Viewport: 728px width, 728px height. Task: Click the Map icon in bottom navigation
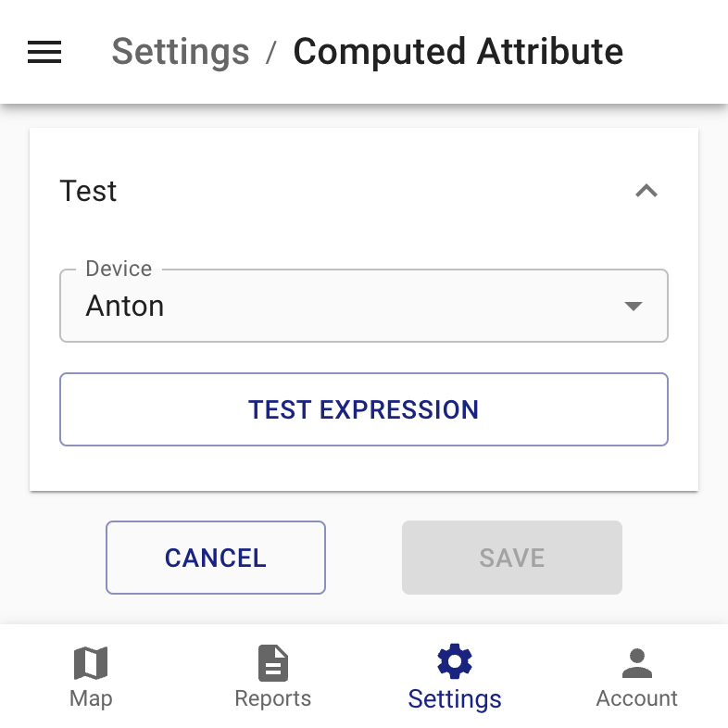(x=91, y=663)
